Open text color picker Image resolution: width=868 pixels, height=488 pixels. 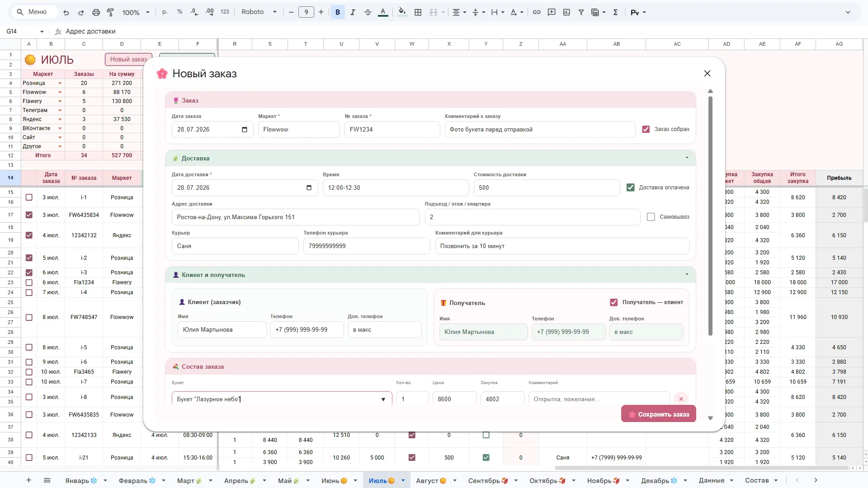[x=383, y=12]
